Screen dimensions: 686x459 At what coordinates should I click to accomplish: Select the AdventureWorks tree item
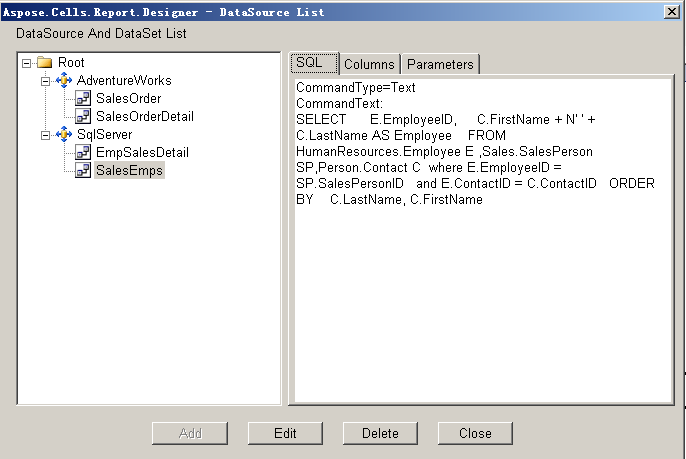click(x=124, y=81)
